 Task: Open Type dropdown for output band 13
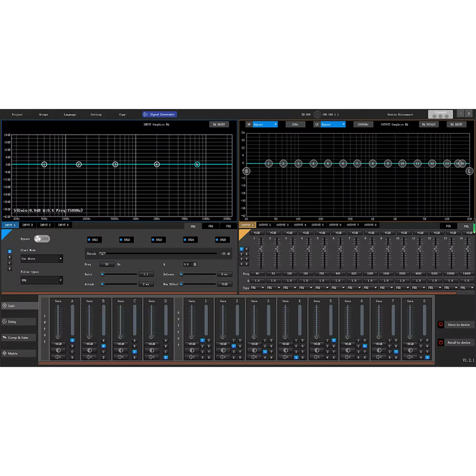click(x=451, y=288)
